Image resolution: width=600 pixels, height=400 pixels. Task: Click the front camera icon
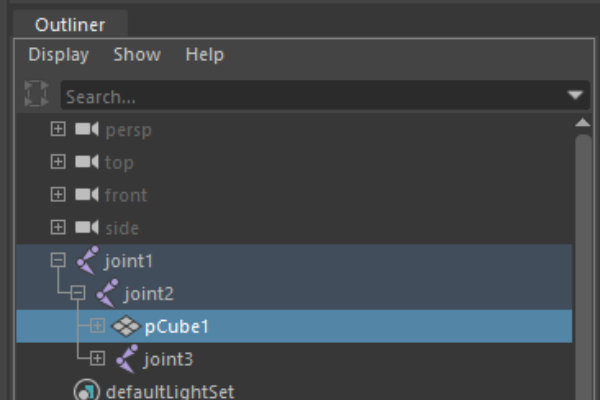point(86,194)
